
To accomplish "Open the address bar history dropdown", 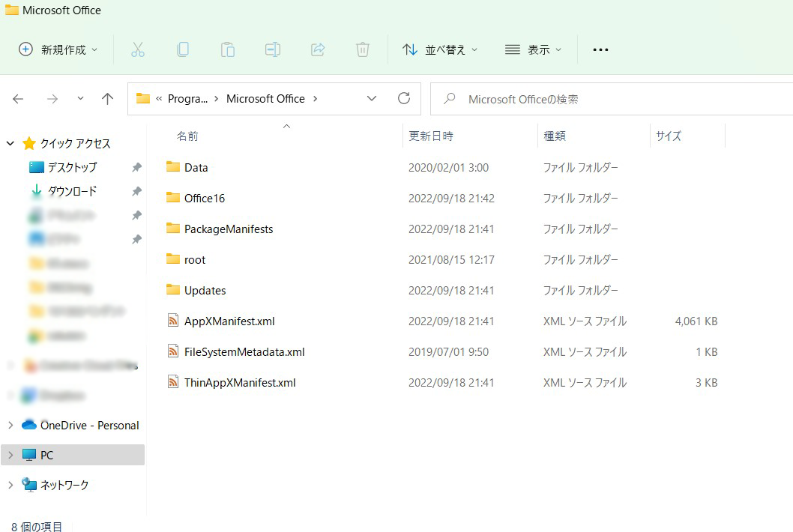I will tap(372, 99).
